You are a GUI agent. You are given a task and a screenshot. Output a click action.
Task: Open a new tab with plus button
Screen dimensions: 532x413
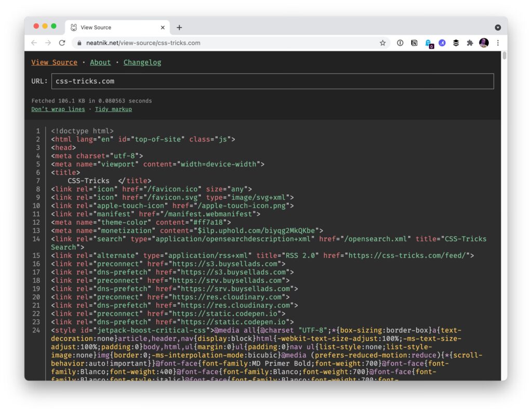click(179, 28)
